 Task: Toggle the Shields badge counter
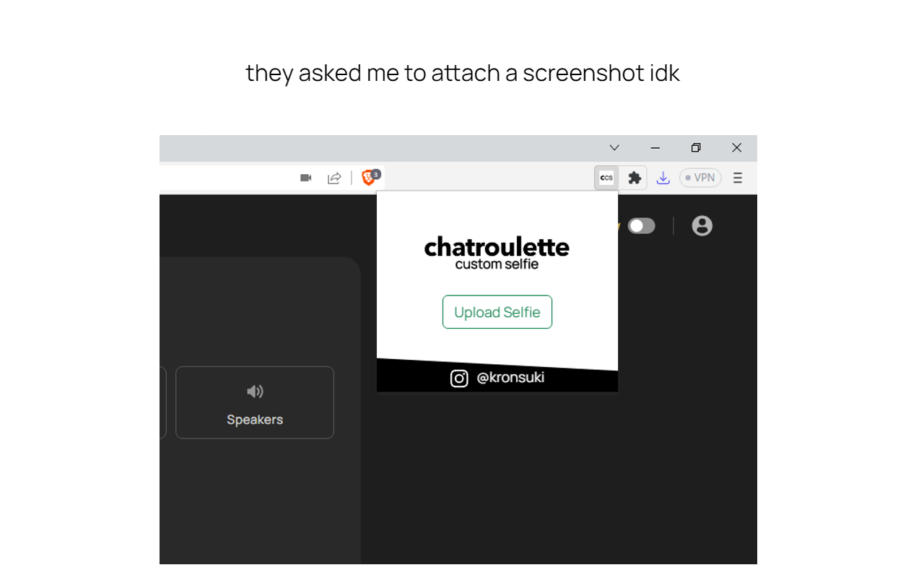[374, 173]
